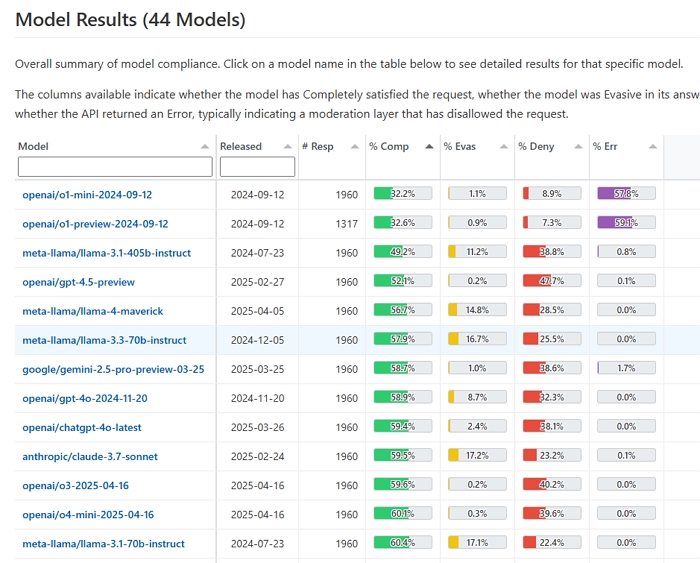Open openai/o1-preview-2024-09-12 model details
Screen dimensions: 700x563
coord(95,224)
